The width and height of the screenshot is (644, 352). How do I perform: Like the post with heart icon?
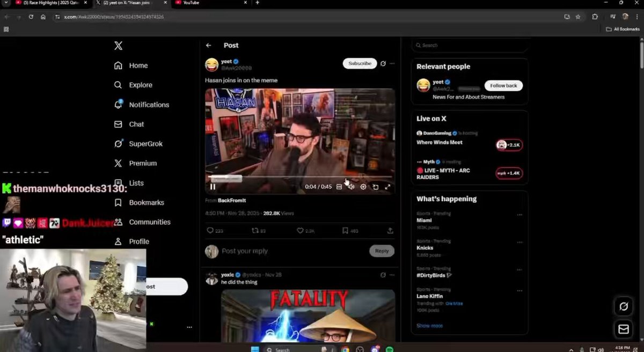pyautogui.click(x=300, y=231)
